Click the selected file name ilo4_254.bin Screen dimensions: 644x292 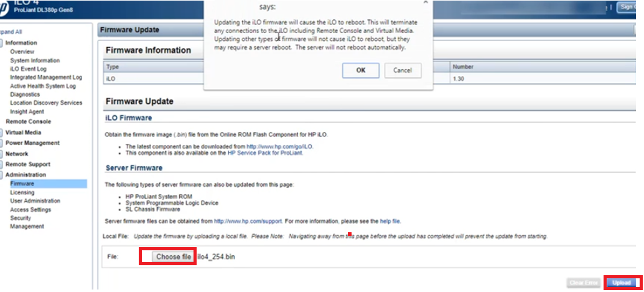216,257
